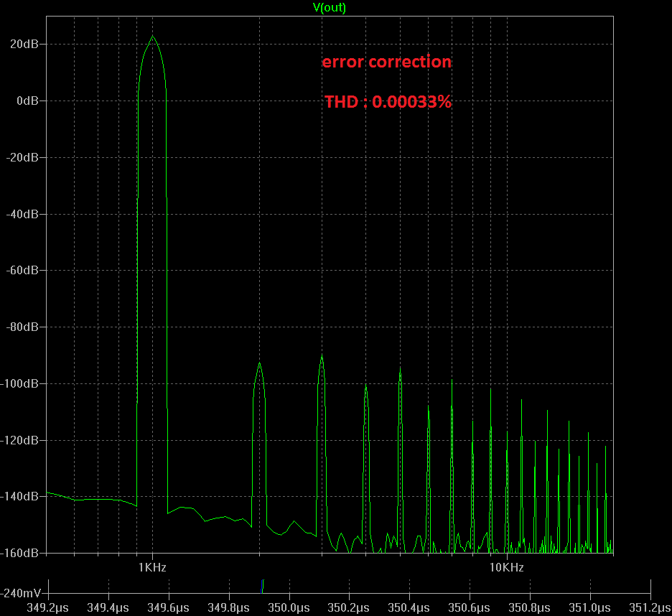Click the 349.4µs time label
The height and width of the screenshot is (616, 672).
pyautogui.click(x=108, y=608)
